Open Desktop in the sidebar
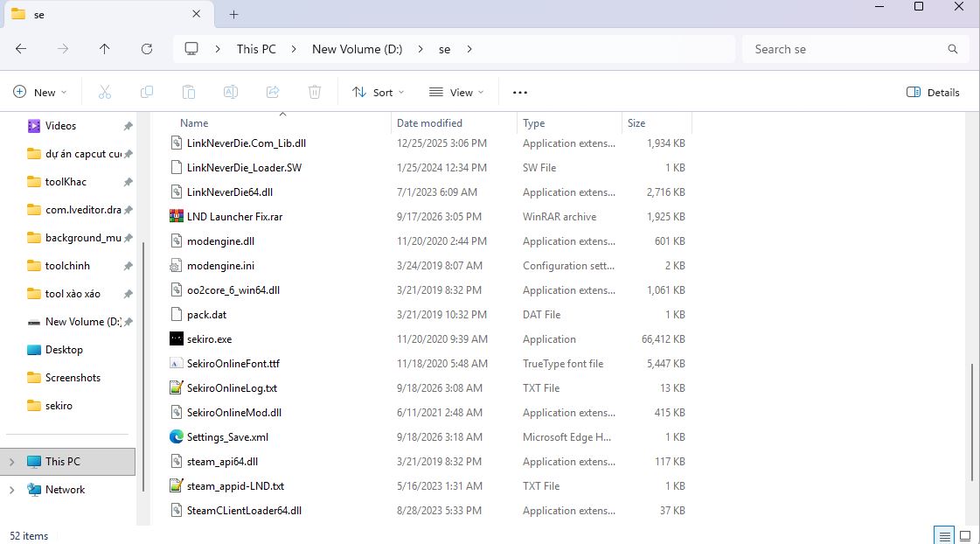Image resolution: width=980 pixels, height=544 pixels. tap(64, 350)
